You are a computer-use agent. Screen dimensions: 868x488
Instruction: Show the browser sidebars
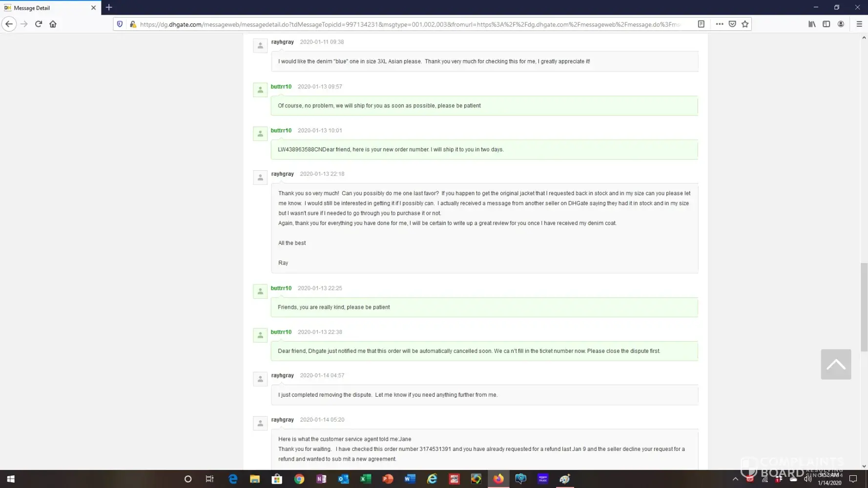pos(827,24)
